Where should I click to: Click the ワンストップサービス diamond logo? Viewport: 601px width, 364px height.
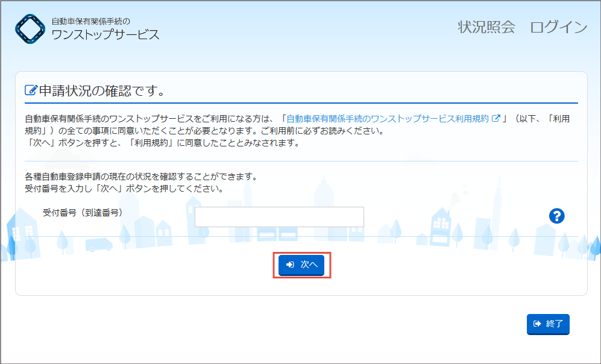(30, 29)
